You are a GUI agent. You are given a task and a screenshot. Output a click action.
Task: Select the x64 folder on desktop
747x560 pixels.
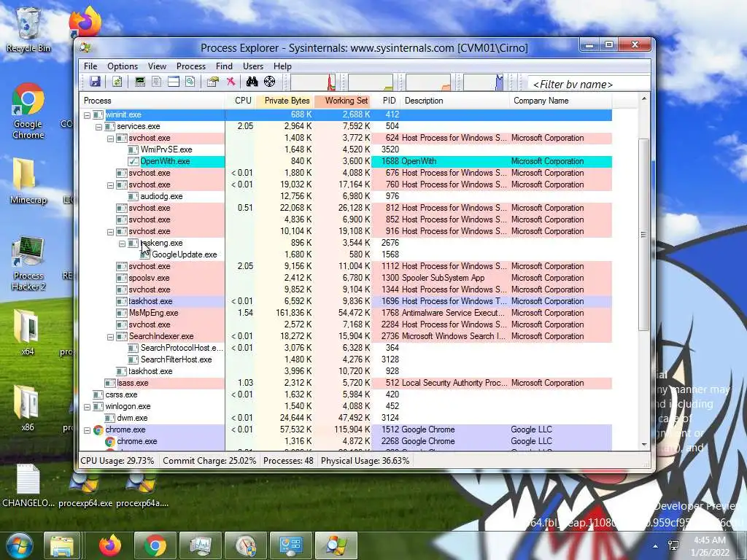(27, 332)
